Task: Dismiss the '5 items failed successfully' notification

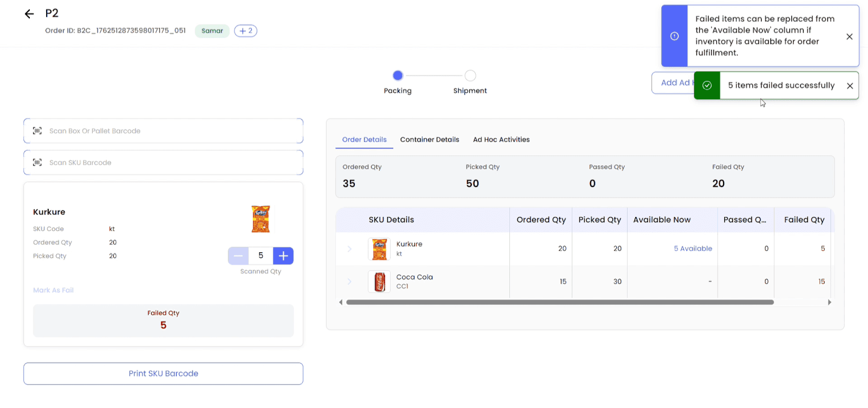Action: point(850,86)
